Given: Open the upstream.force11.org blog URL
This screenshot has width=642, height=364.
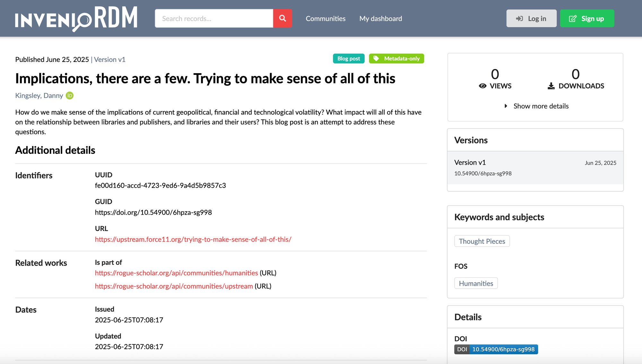Looking at the screenshot, I should coord(193,239).
